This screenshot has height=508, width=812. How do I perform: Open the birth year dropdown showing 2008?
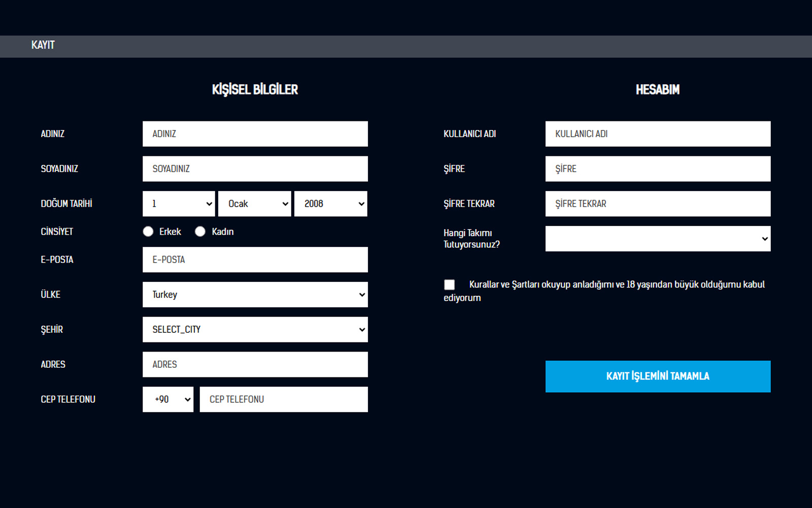tap(331, 204)
